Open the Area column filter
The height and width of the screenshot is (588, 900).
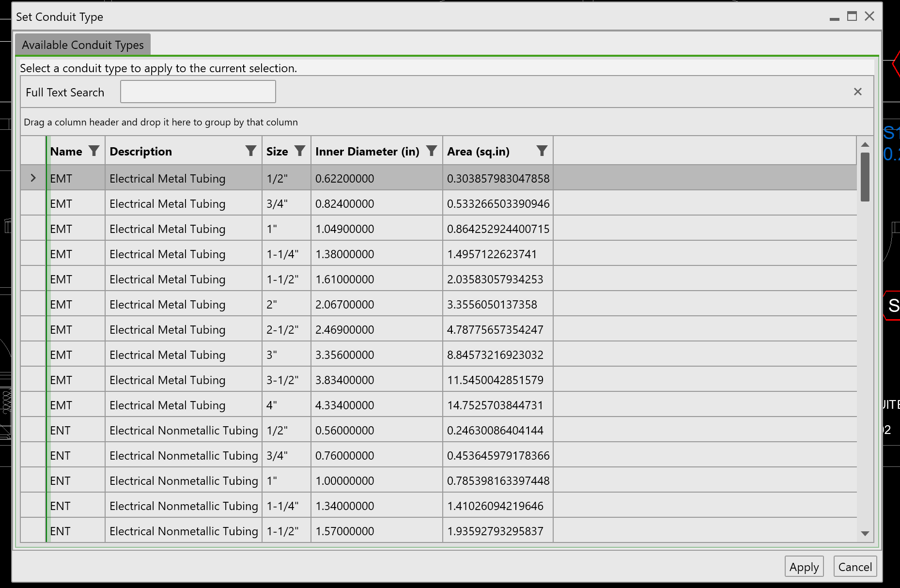[x=542, y=151]
